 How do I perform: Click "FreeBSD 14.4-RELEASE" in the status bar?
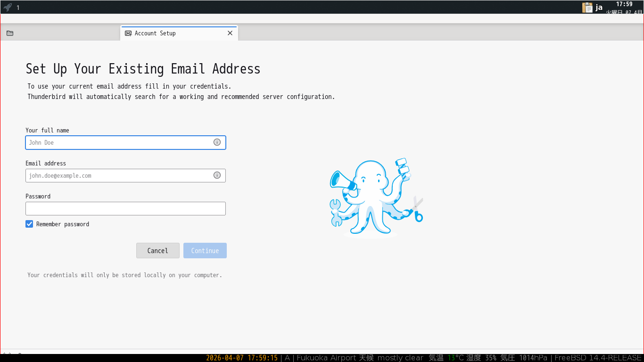pos(598,358)
